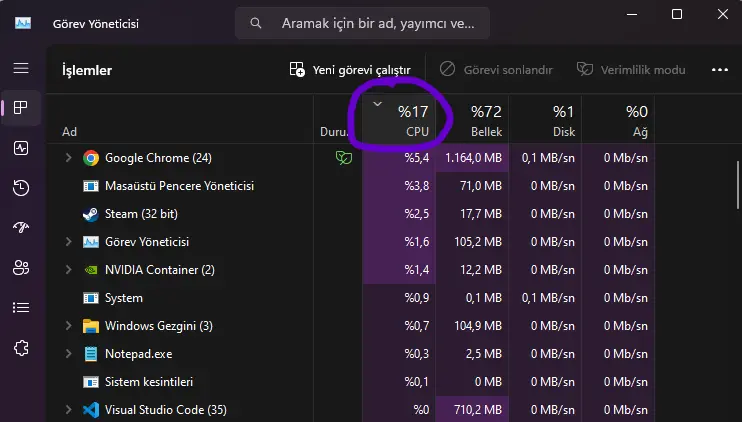Click the Sistem kesintileri process icon

coord(91,382)
